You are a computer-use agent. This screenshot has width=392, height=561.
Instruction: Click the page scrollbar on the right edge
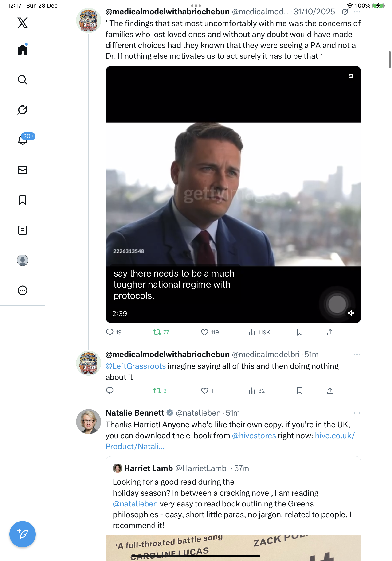(x=390, y=60)
